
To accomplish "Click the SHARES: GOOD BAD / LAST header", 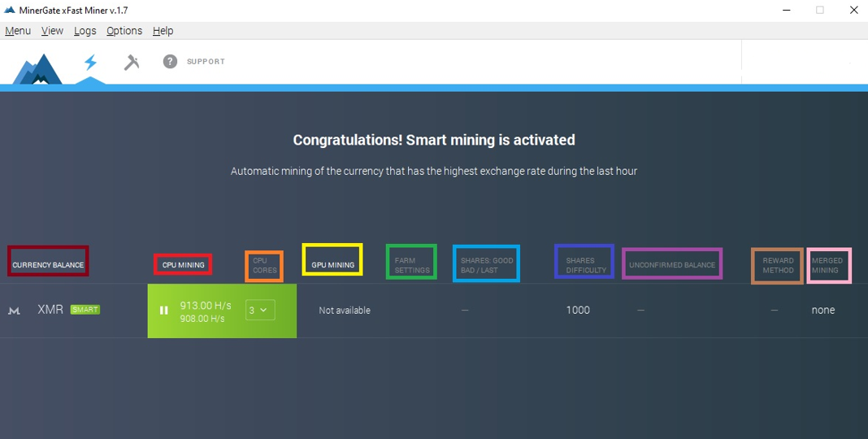I will click(487, 265).
